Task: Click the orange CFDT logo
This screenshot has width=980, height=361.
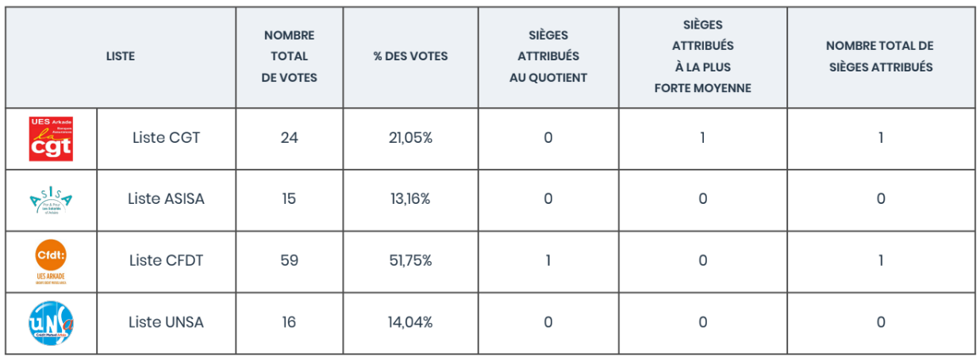Action: [51, 262]
